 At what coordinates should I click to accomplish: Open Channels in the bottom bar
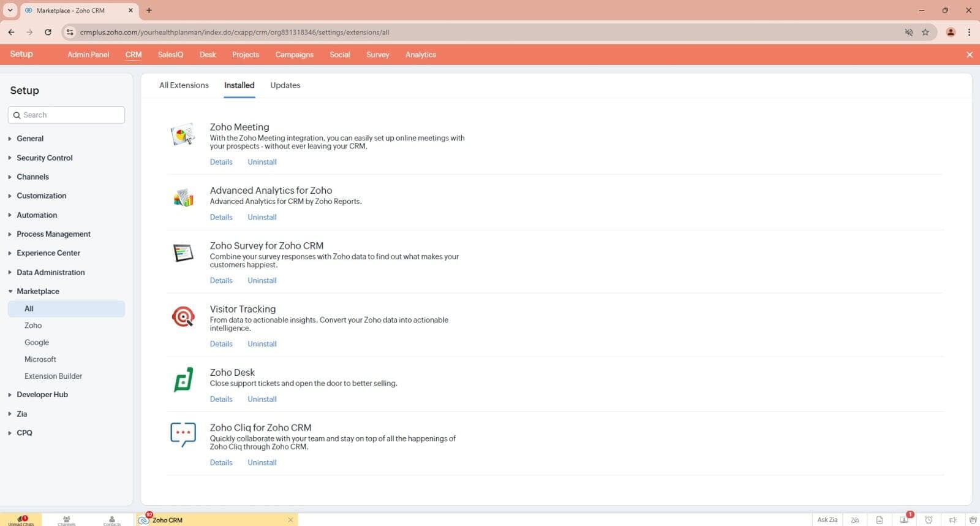[x=66, y=520]
